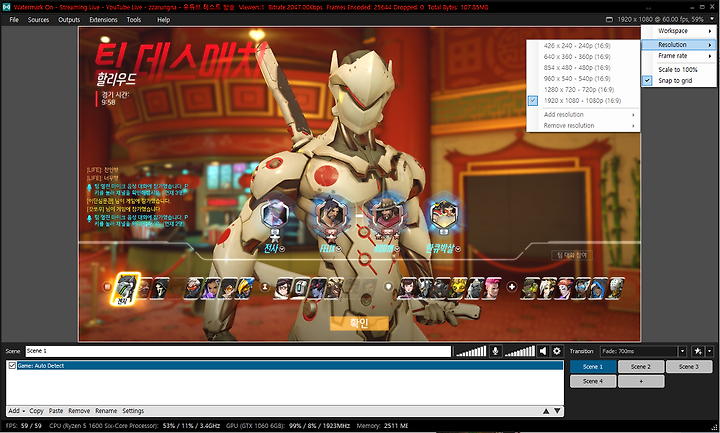Click the GPU (GTX 1060 6GB) status text
Viewport: 720px width, 433px height.
point(289,426)
